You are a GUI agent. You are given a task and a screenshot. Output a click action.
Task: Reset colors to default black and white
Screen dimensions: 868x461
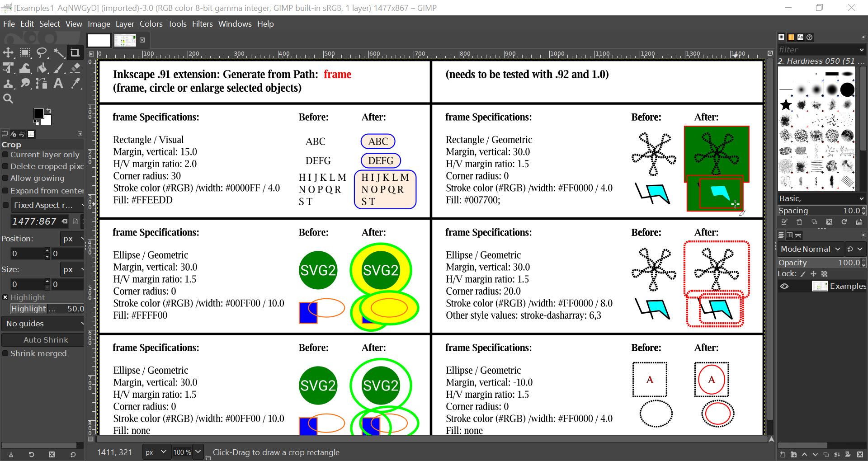coord(36,122)
